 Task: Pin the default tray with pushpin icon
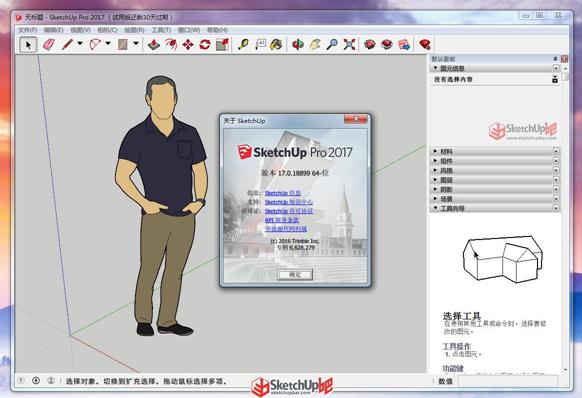[x=555, y=59]
